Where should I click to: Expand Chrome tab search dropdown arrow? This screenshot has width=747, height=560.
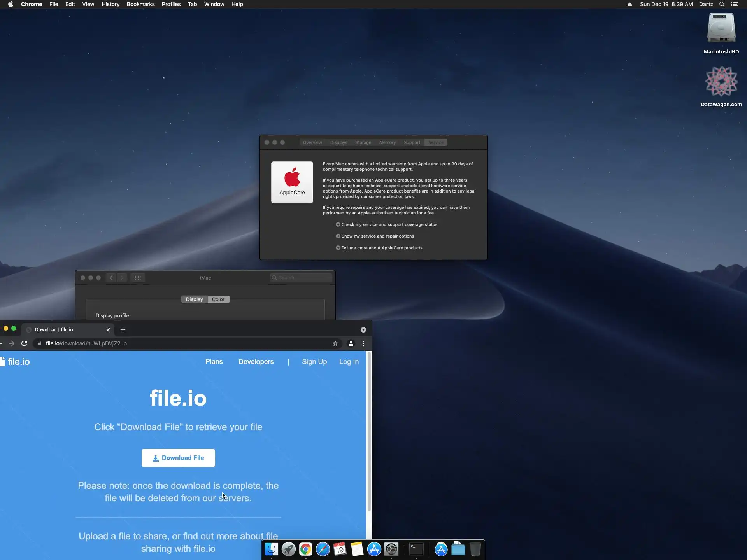pos(363,330)
